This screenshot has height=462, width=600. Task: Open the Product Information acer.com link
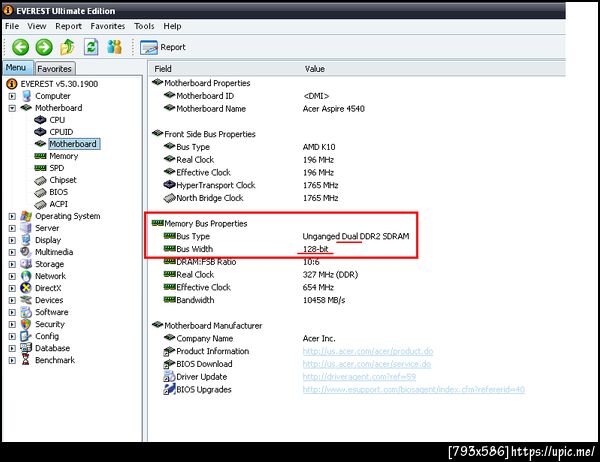368,351
